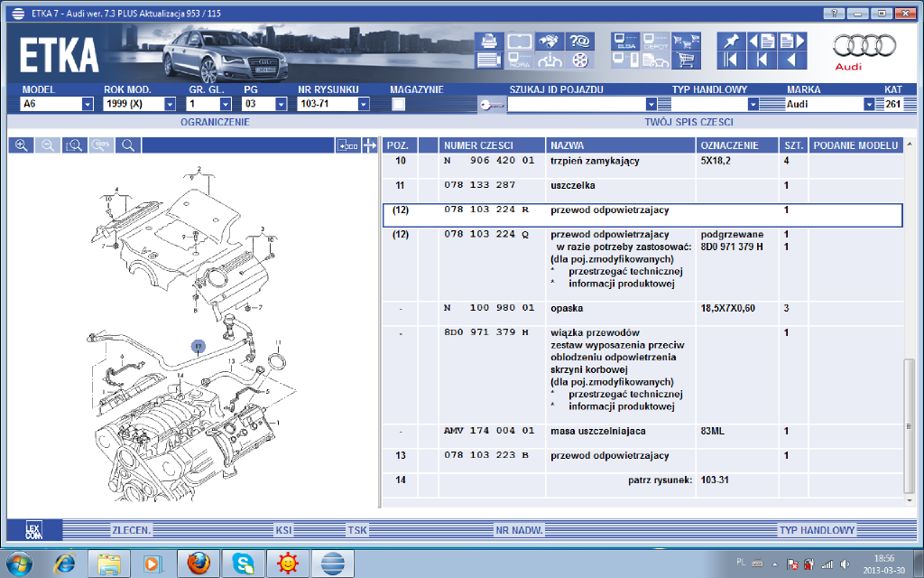Open the TYP HANDLOWY dropdown arrow
Image resolution: width=924 pixels, height=578 pixels.
753,105
